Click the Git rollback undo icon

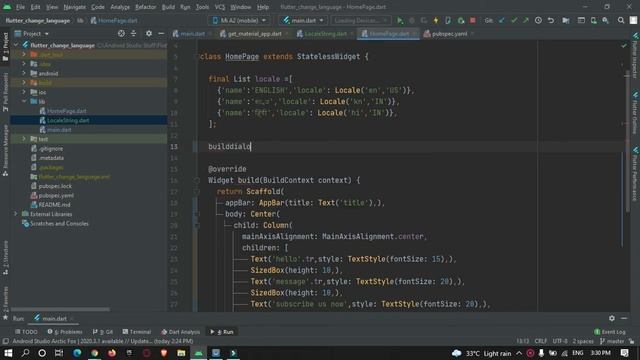tap(551, 20)
